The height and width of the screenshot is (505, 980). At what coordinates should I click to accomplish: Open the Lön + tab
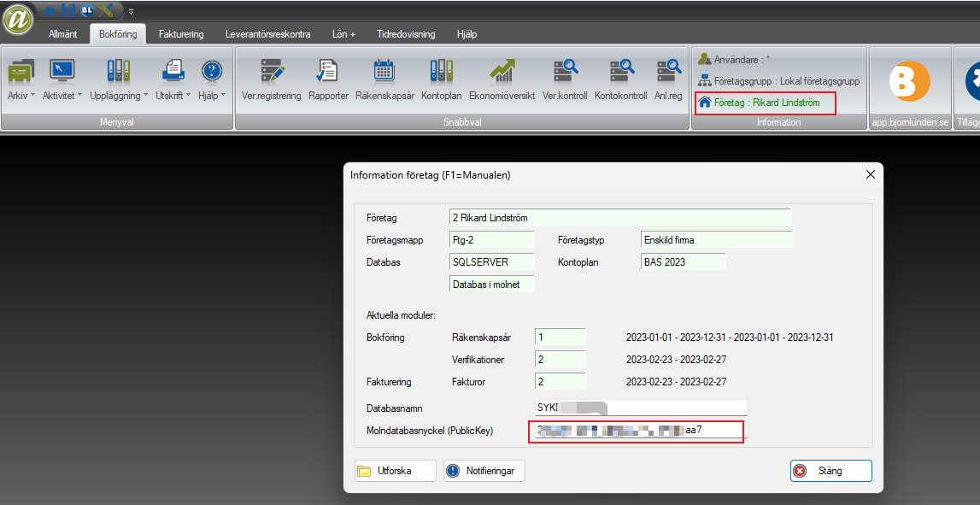(343, 34)
